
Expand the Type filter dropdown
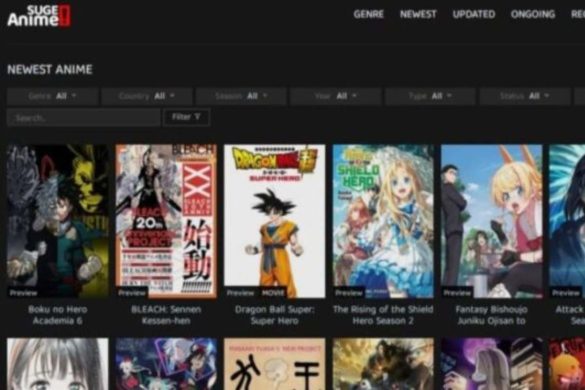[x=430, y=96]
